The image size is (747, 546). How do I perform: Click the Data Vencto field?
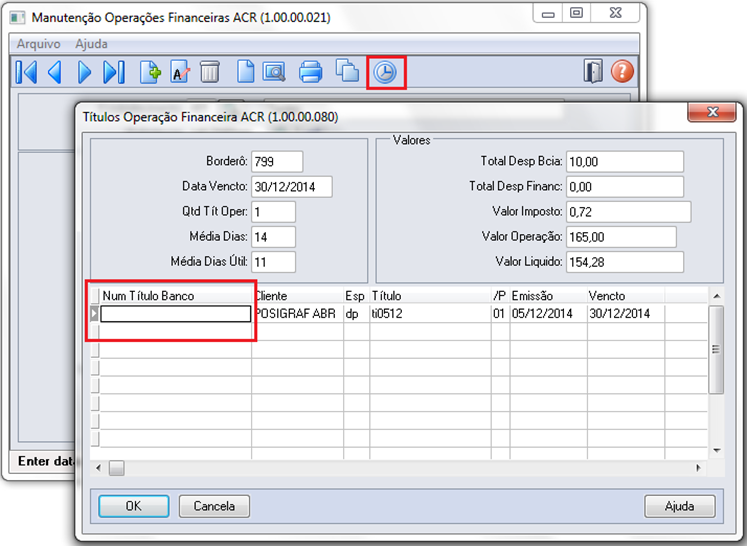click(292, 187)
